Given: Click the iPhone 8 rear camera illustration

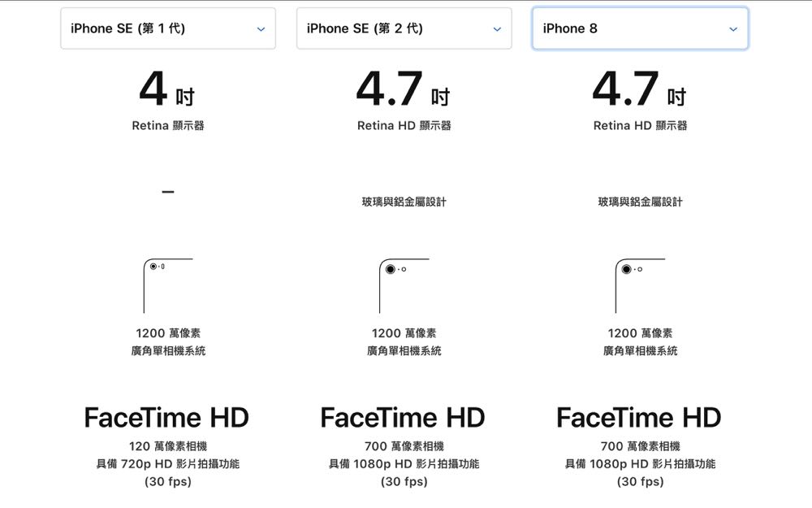Looking at the screenshot, I should click(640, 285).
